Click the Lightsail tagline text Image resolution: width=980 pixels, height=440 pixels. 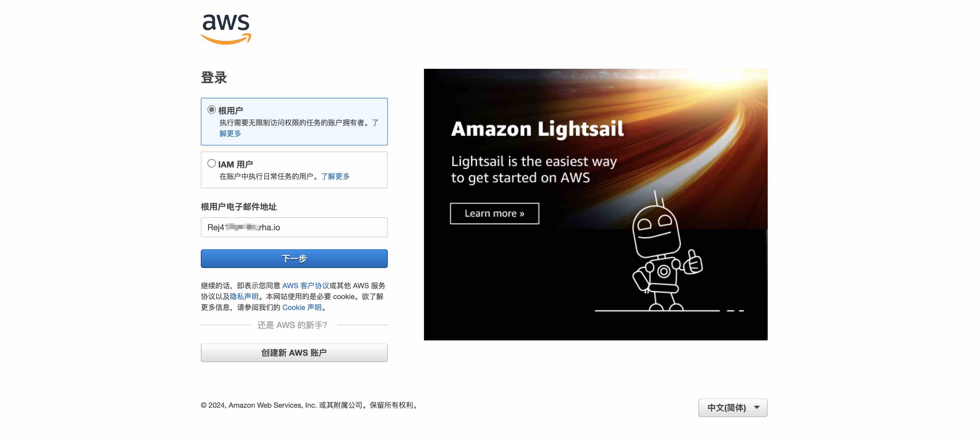(x=534, y=169)
